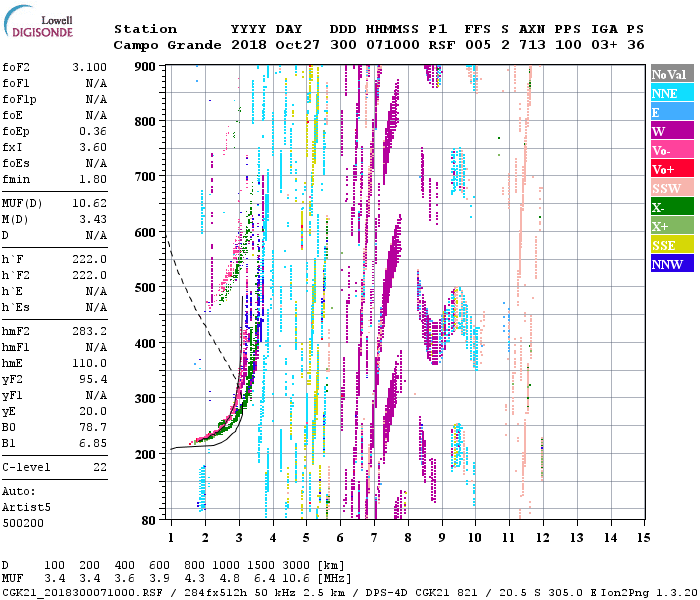Click the Artist5 auto-scaling label
Viewport: 700px width, 600px height.
[26, 508]
